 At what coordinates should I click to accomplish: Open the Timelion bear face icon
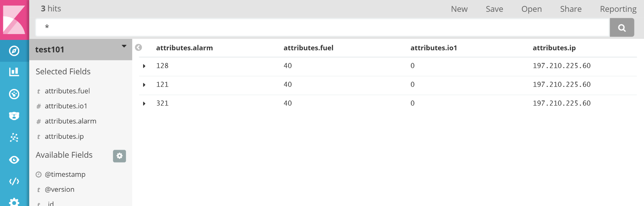14,116
